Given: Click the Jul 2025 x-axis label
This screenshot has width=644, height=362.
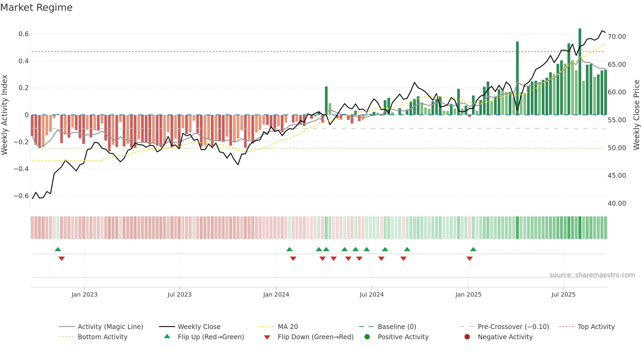Looking at the screenshot, I should pyautogui.click(x=563, y=295).
